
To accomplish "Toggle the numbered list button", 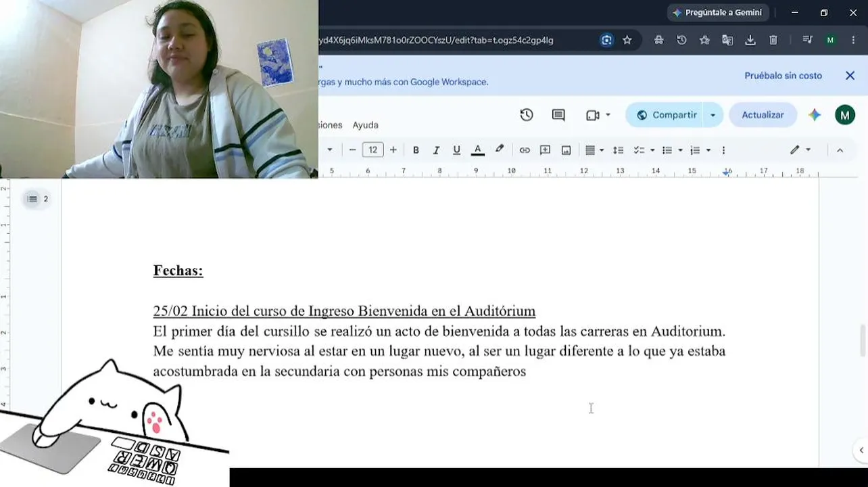I will [x=695, y=150].
